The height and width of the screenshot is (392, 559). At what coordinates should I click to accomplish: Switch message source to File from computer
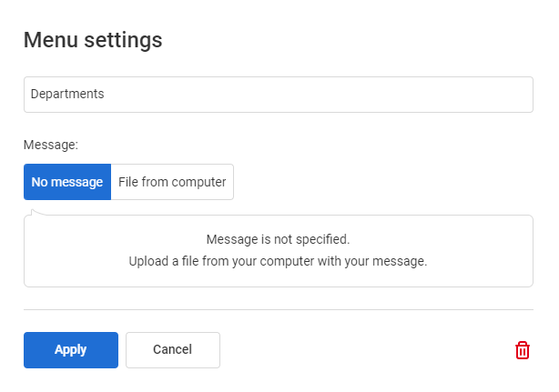pyautogui.click(x=172, y=182)
